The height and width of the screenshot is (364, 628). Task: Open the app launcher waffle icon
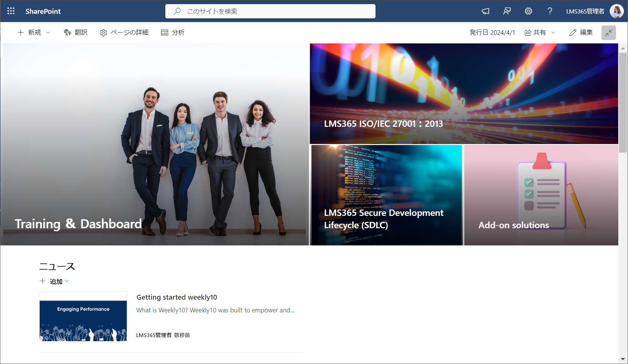(x=11, y=11)
